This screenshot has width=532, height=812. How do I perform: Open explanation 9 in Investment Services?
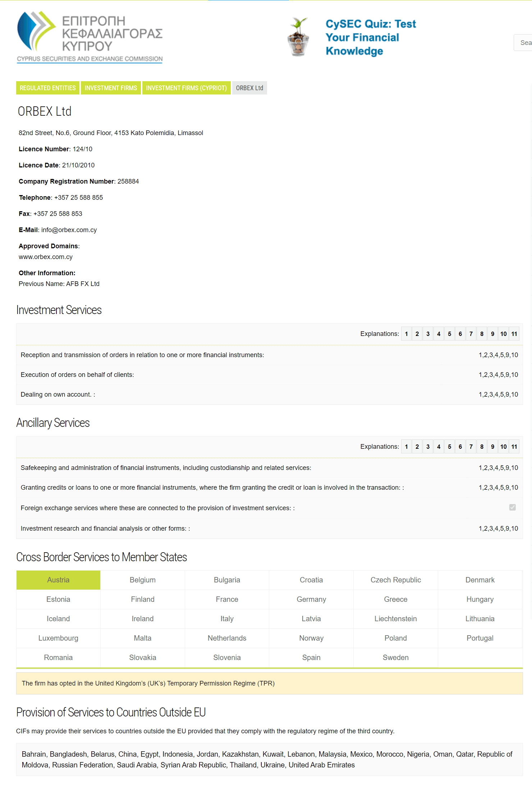point(493,334)
